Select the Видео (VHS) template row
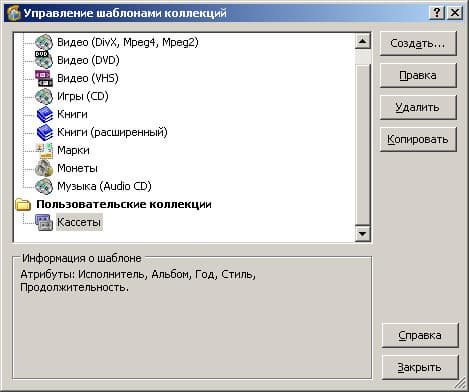 click(x=88, y=78)
